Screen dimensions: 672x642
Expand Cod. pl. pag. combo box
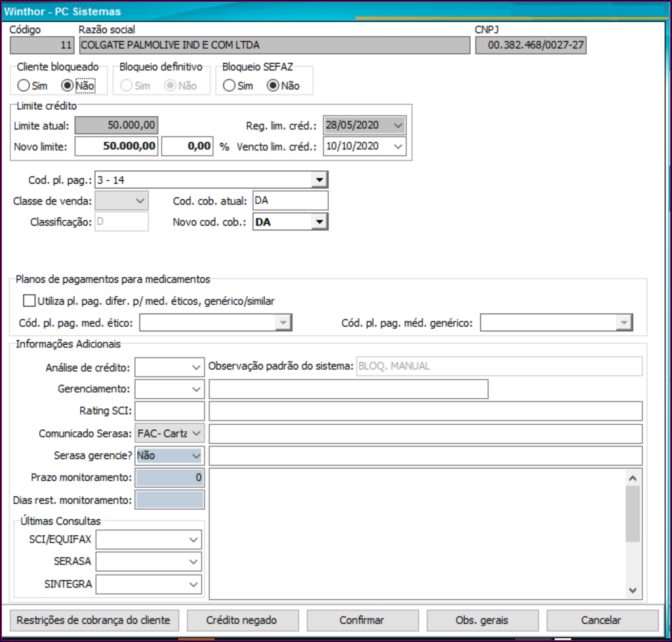tap(319, 180)
